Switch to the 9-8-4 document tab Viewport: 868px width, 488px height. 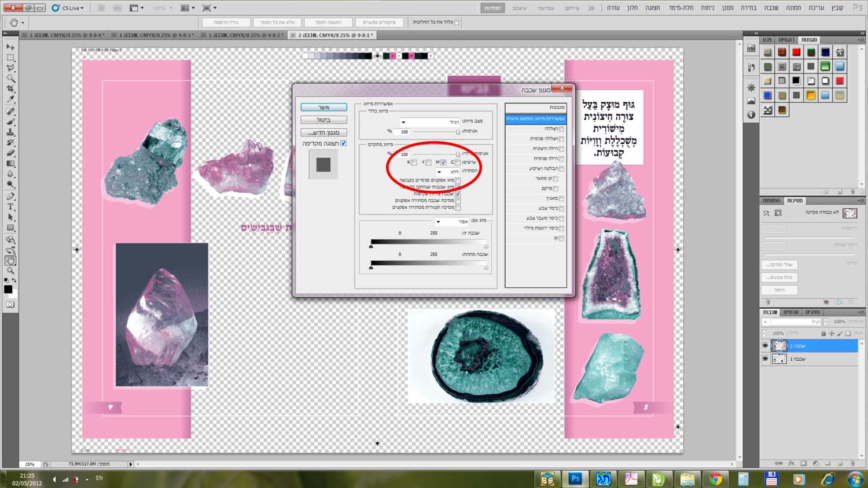(64, 35)
